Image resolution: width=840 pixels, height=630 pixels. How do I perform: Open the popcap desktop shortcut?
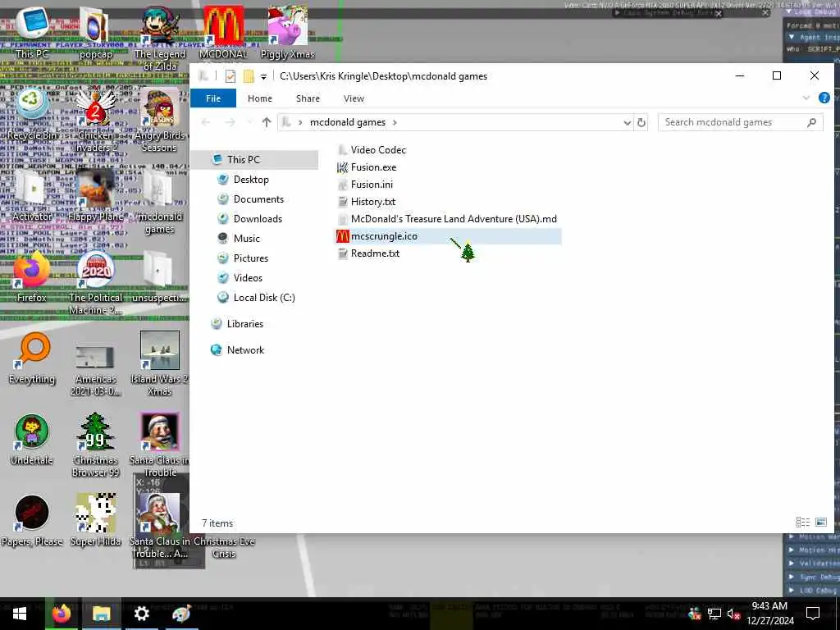[95, 32]
